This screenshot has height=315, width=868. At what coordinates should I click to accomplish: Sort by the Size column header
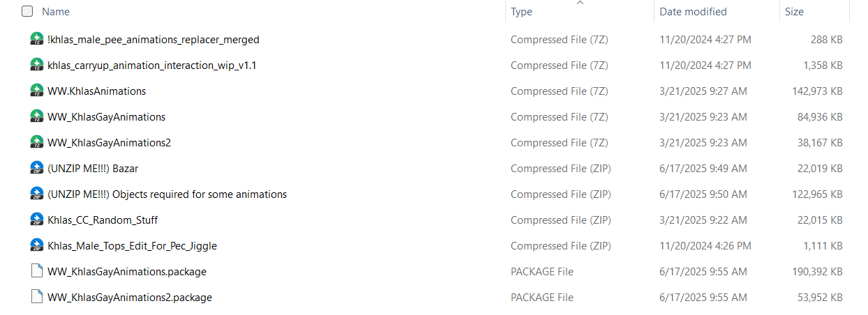[x=794, y=12]
